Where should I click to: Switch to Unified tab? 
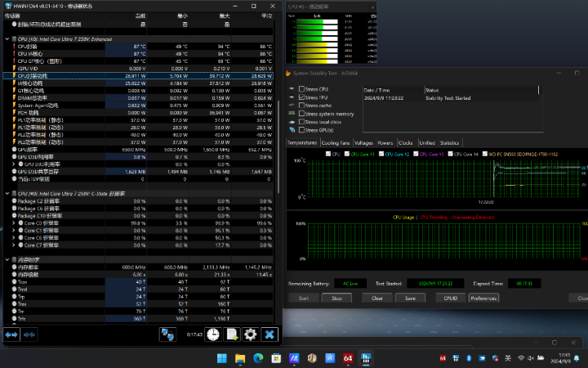click(x=427, y=143)
